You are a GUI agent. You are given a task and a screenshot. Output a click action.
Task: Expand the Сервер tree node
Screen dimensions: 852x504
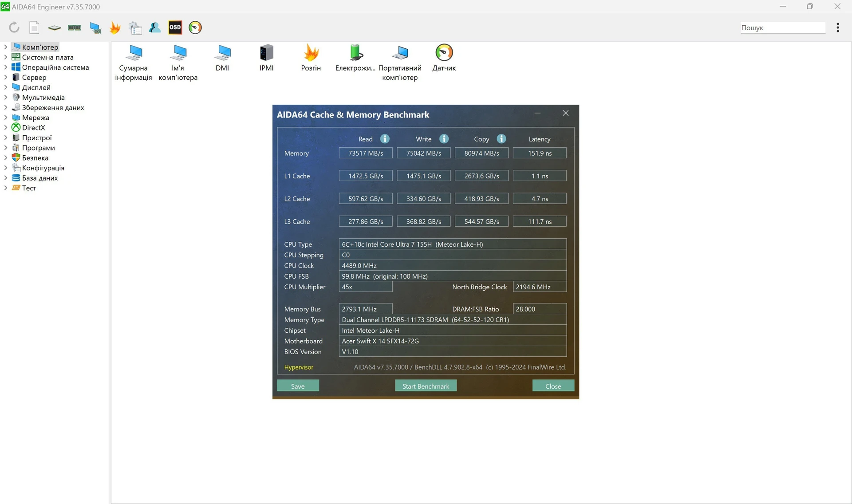coord(5,77)
